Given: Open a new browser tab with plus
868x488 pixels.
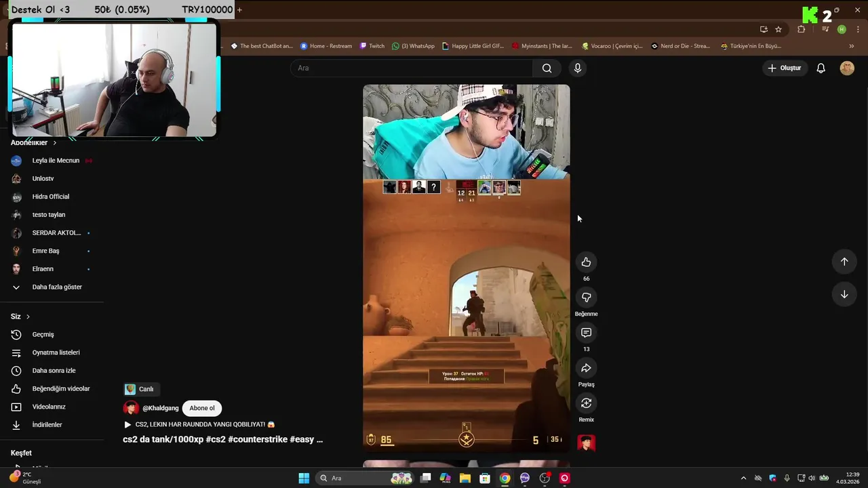Looking at the screenshot, I should point(239,9).
